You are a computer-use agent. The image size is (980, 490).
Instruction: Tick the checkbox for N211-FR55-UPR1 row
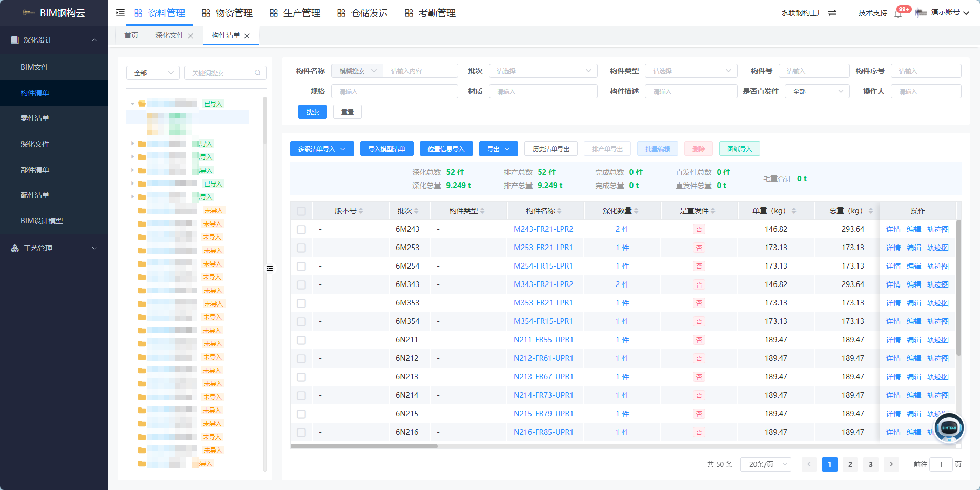click(301, 340)
